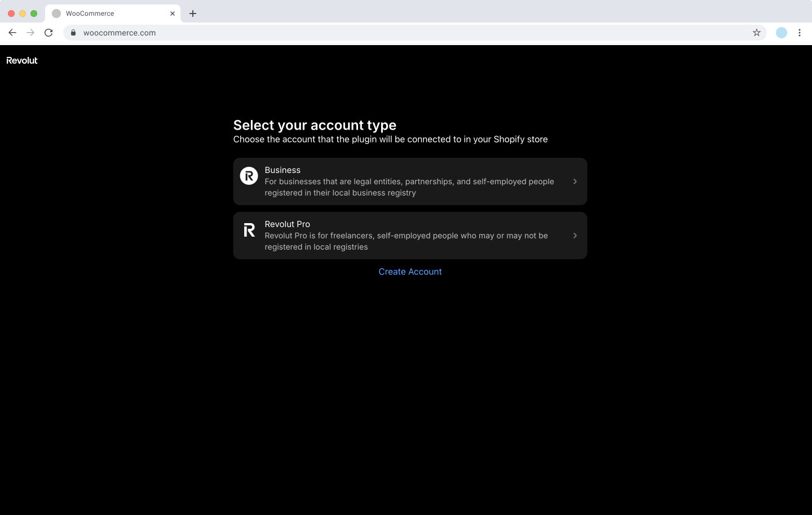The image size is (812, 515).
Task: Focus the woocommerce.com address bar
Action: (x=414, y=33)
